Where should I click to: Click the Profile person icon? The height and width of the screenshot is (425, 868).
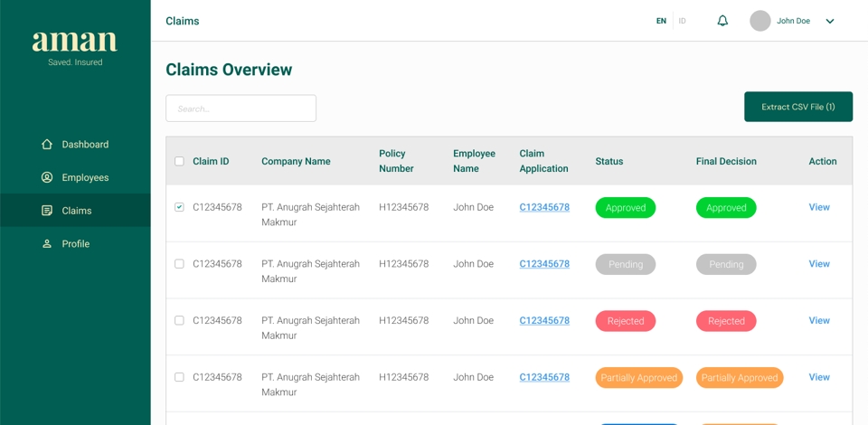pos(47,244)
